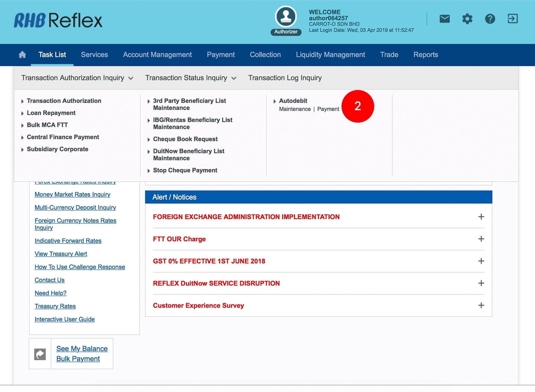
Task: Click the share arrow icon beside See My Balance
Action: point(40,354)
